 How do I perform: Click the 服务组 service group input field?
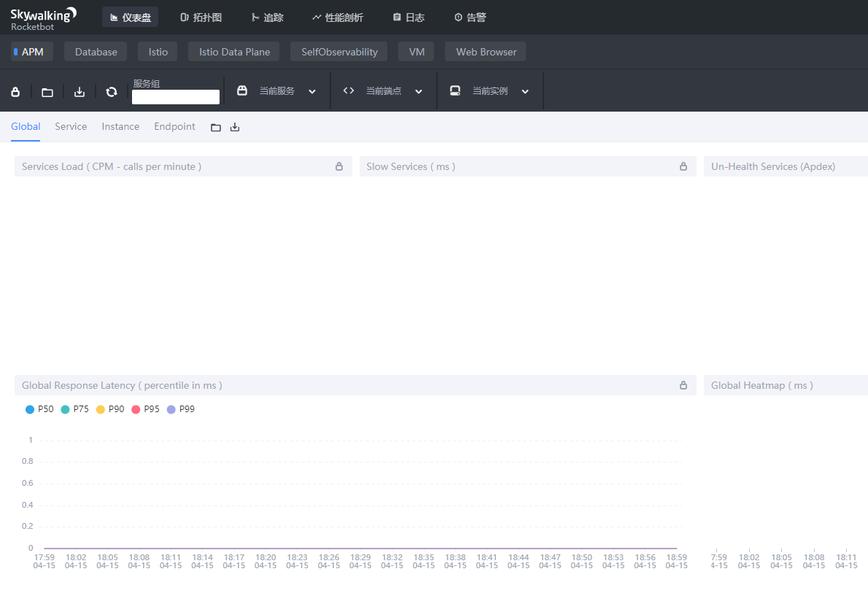point(175,96)
